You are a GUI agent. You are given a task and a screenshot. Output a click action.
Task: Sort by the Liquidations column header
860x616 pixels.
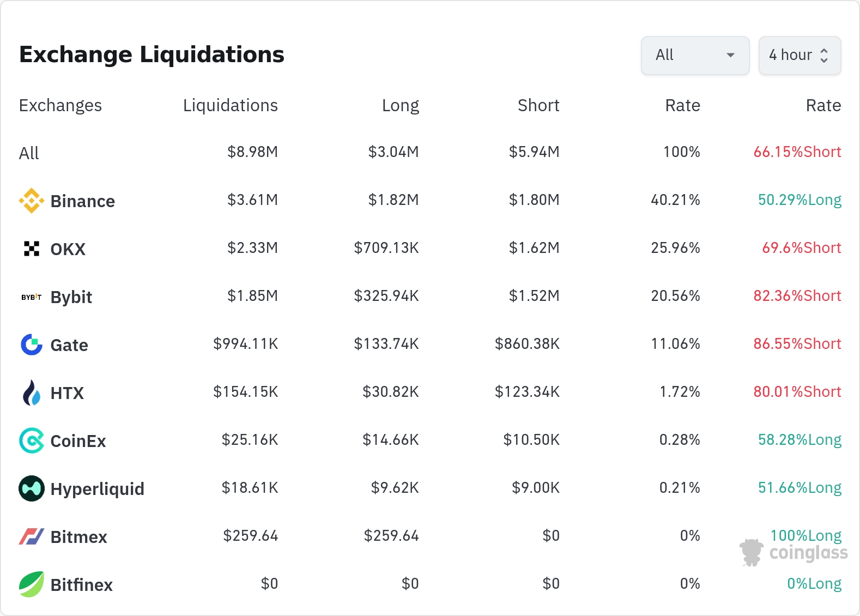[230, 105]
